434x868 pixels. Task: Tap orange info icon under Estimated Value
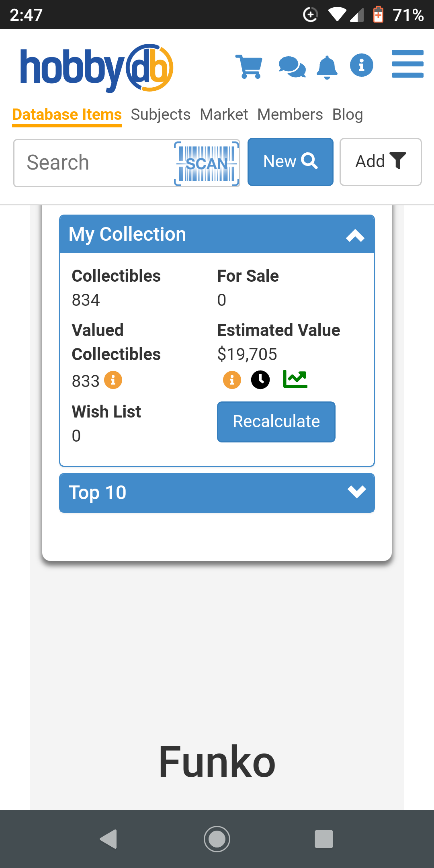click(x=232, y=380)
